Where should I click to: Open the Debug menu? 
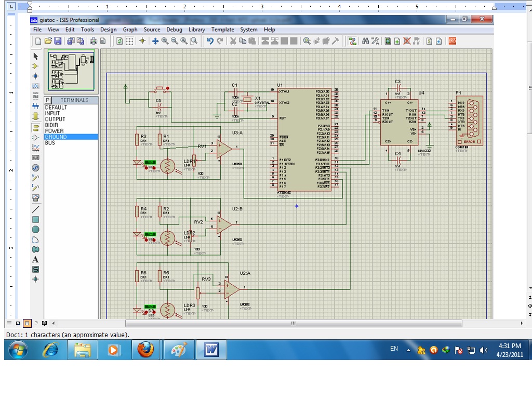click(x=174, y=30)
